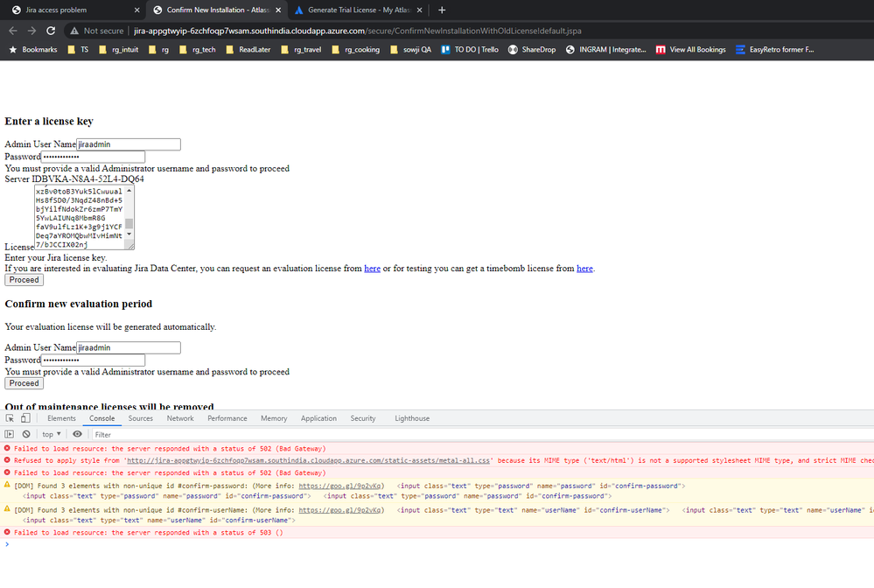
Task: Toggle the console live expression eye icon
Action: click(x=78, y=434)
